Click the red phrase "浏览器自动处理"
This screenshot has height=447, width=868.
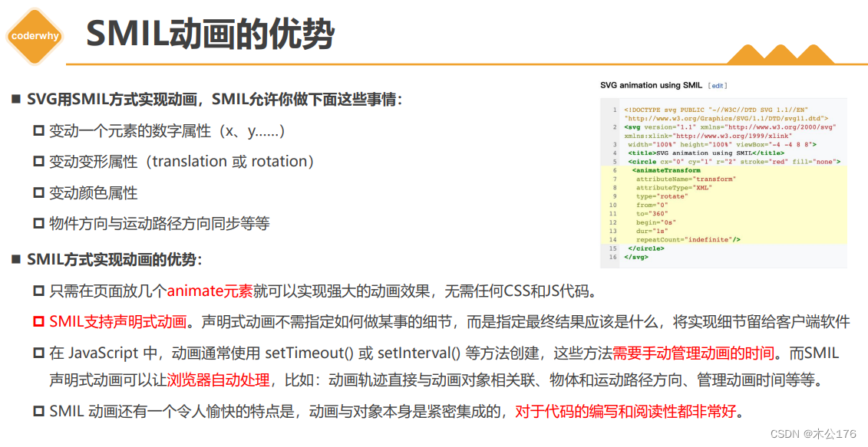point(218,380)
